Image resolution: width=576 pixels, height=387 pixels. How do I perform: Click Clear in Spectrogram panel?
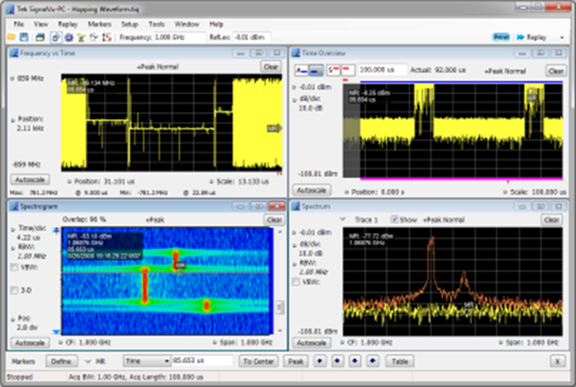[274, 220]
